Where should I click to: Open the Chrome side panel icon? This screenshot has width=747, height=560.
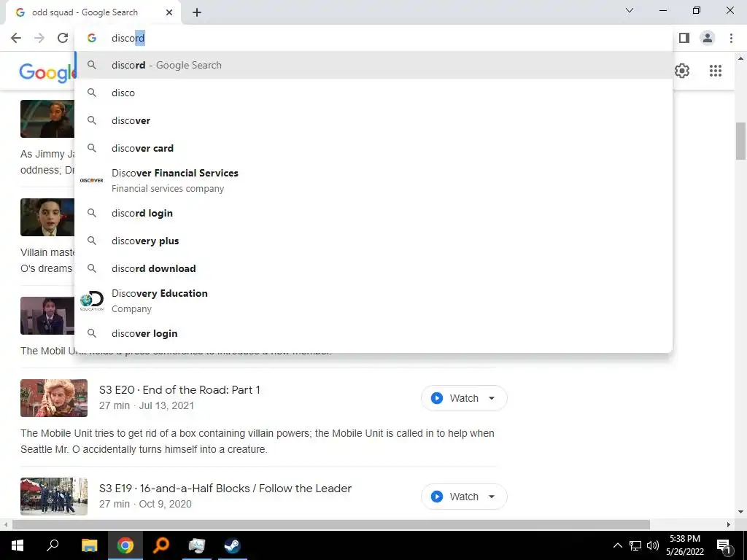[x=684, y=38]
